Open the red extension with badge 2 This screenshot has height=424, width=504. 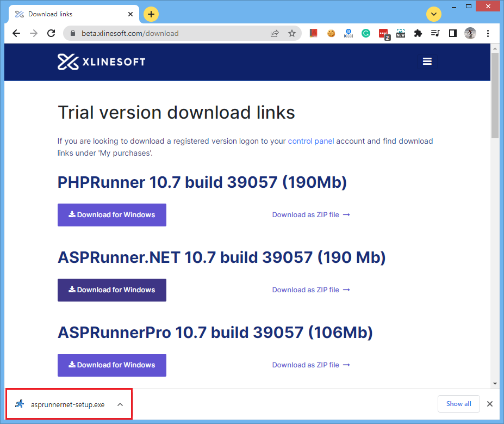click(x=384, y=34)
